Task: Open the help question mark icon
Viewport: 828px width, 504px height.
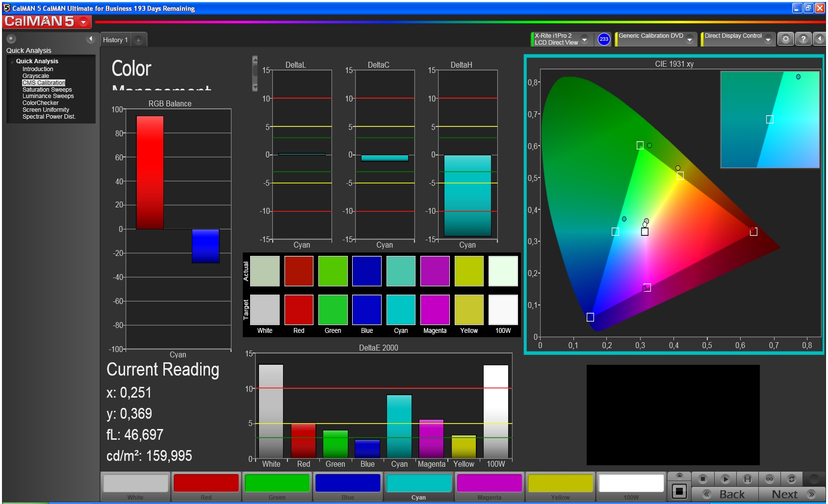Action: coord(803,39)
